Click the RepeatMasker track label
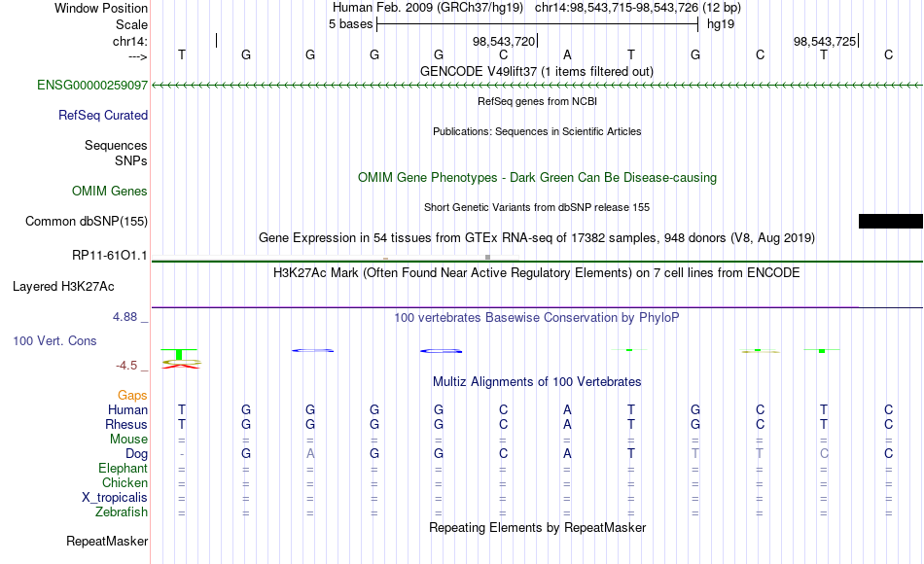The height and width of the screenshot is (564, 924). (x=107, y=541)
